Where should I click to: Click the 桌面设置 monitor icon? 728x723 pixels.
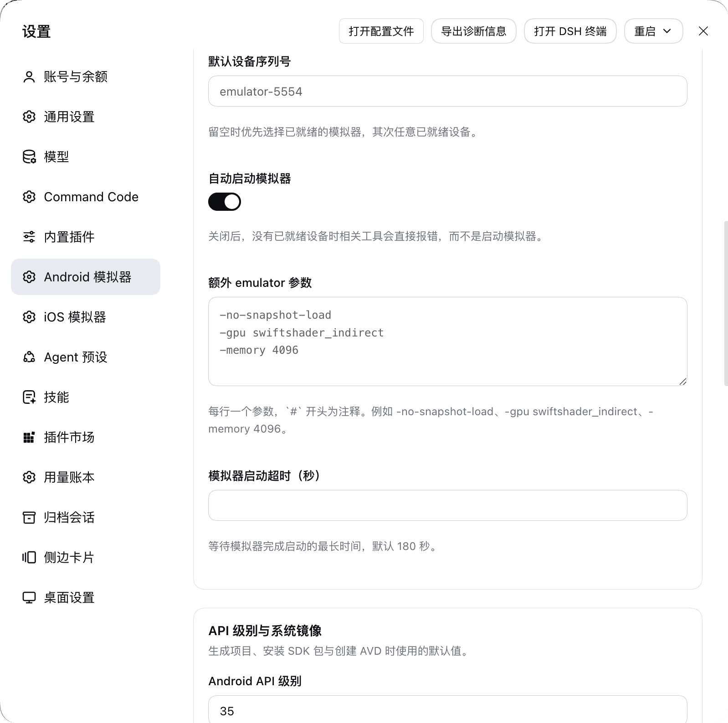click(29, 598)
